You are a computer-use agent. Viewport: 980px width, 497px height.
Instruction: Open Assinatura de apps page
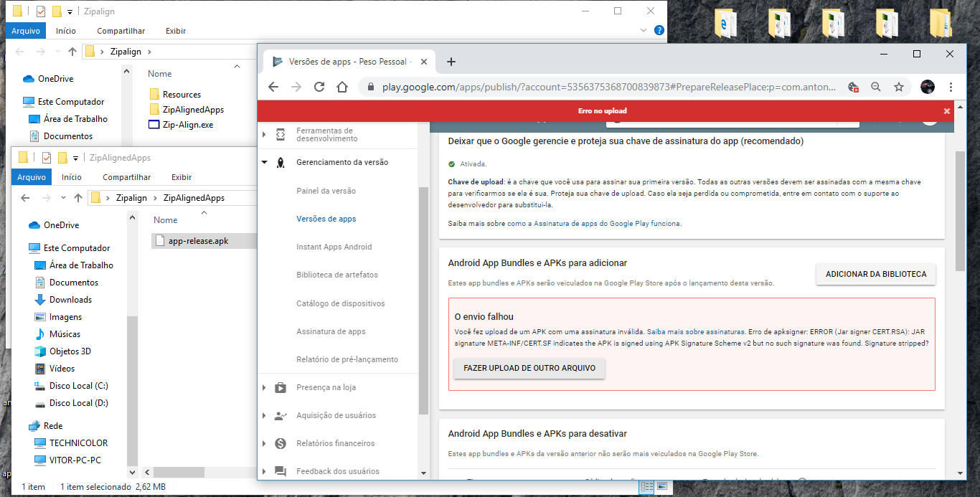pos(331,331)
